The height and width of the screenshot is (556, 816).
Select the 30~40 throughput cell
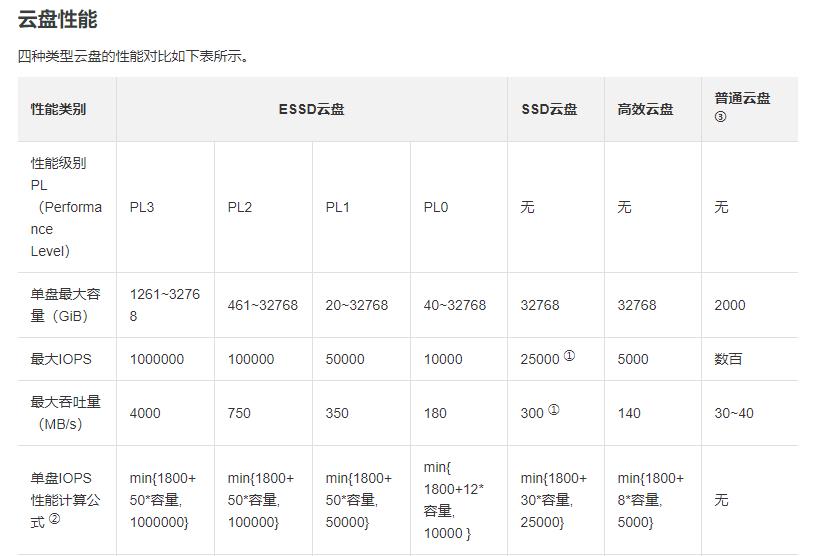[x=734, y=413]
